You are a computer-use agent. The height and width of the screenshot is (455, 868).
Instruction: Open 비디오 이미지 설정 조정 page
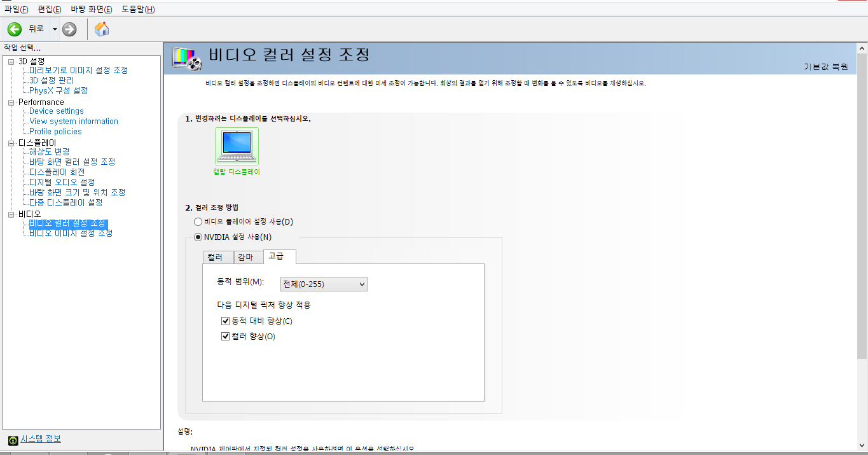pos(71,233)
